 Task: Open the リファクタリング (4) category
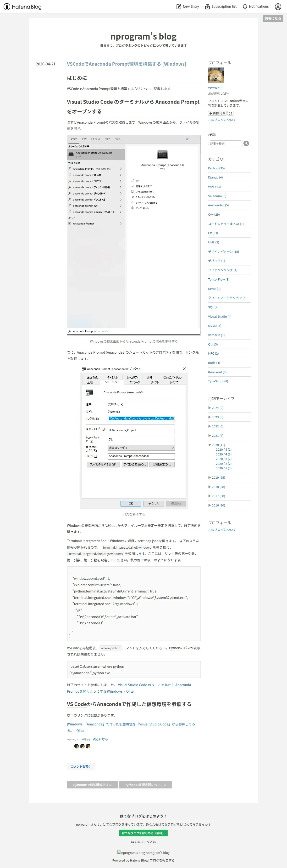[x=223, y=270]
